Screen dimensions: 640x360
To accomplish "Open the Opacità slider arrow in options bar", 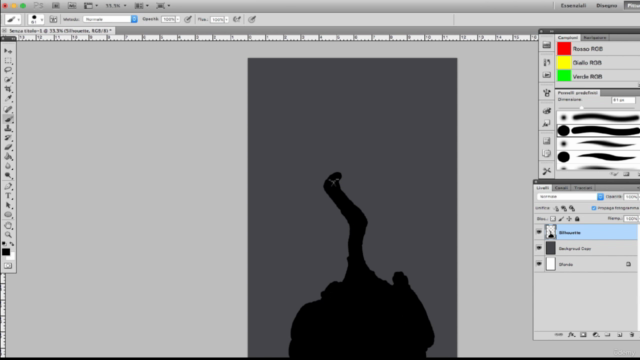I will pos(178,19).
